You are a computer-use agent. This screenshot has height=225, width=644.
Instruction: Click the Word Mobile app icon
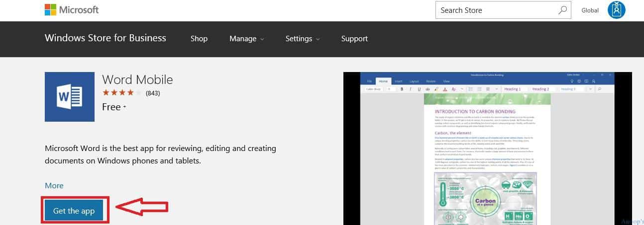click(70, 97)
